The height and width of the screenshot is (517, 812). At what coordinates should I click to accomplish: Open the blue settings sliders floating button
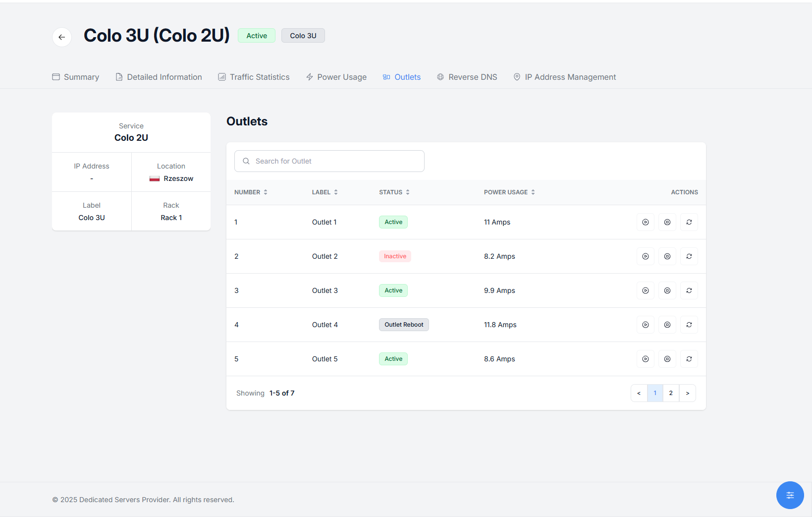point(790,495)
